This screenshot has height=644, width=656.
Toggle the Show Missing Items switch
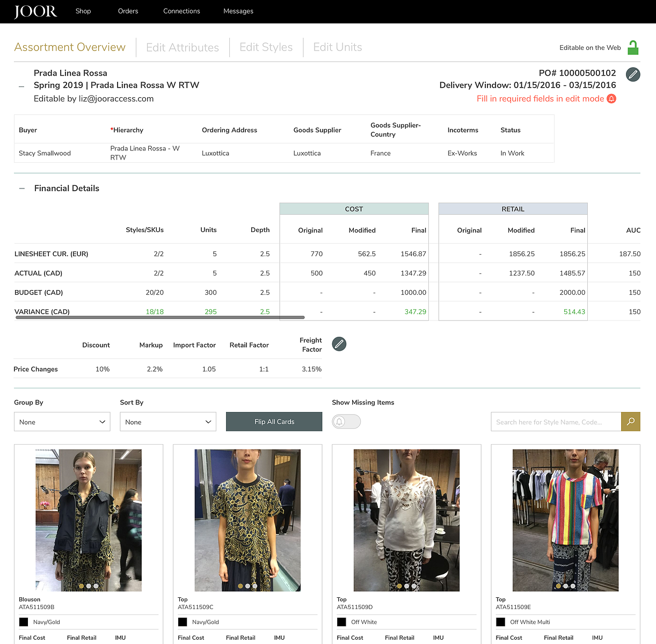pyautogui.click(x=346, y=422)
